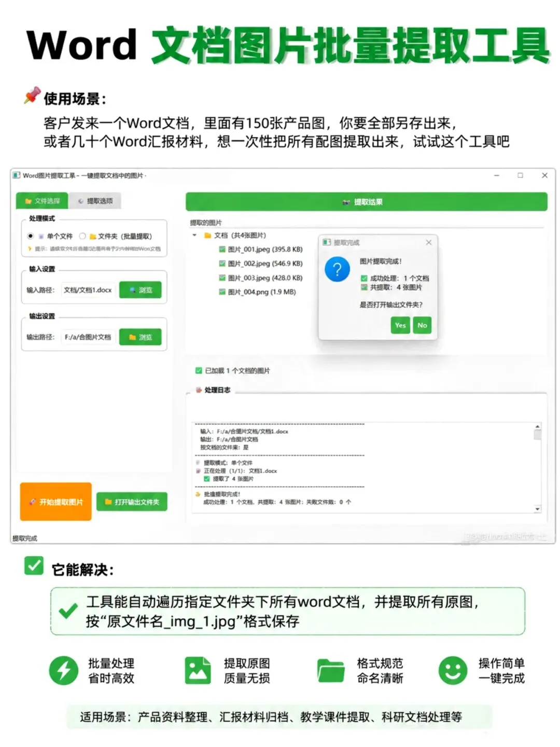Click No in the 提取完成 dialog
This screenshot has width=560, height=747.
click(422, 325)
